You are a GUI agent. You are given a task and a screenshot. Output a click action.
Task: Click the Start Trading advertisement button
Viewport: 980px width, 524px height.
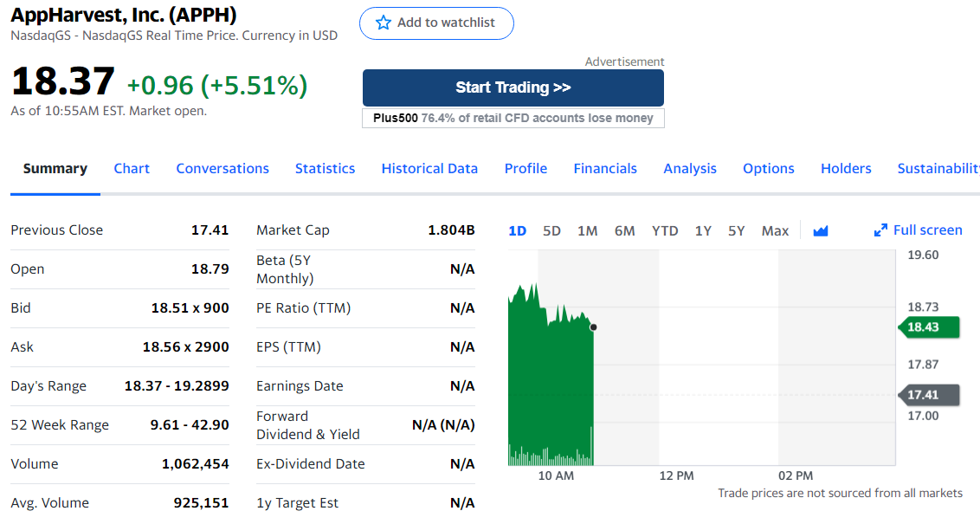[513, 87]
